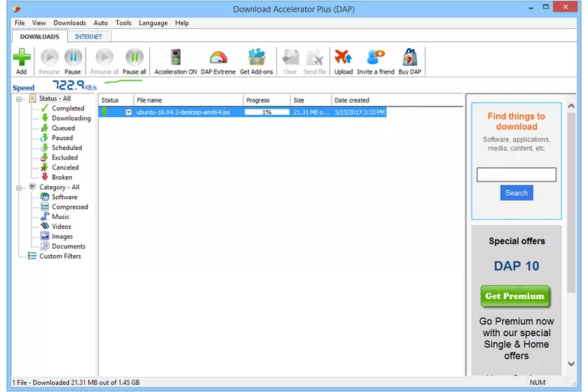Pause the selected download
The image size is (588, 392).
click(x=73, y=57)
